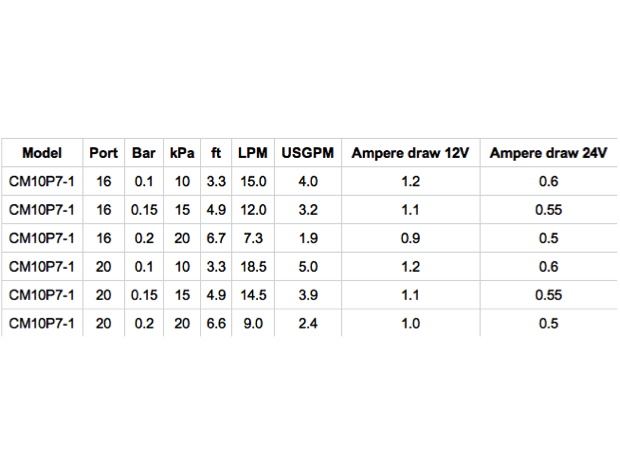Click the 3.2 USGPM value

point(308,210)
